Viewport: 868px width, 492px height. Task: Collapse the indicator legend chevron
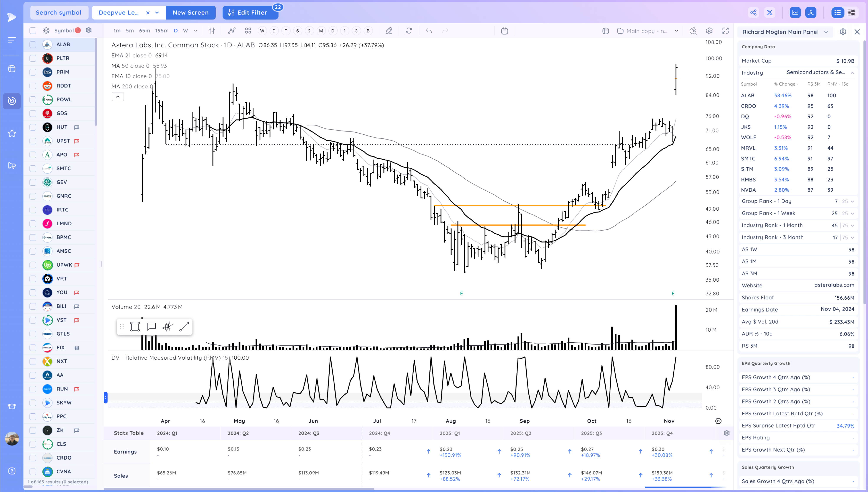118,97
